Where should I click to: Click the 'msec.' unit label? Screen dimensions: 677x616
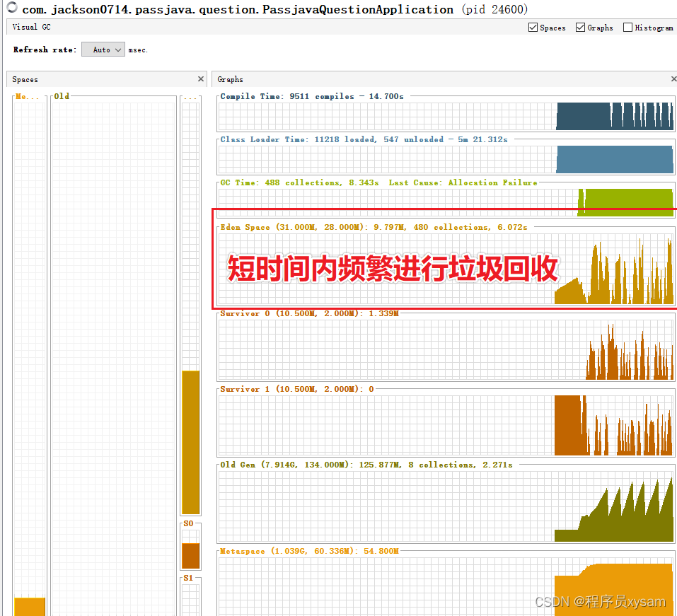point(138,50)
